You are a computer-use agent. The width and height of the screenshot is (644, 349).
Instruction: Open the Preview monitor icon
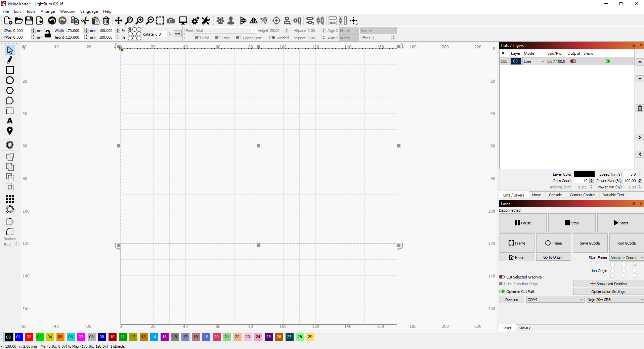183,21
